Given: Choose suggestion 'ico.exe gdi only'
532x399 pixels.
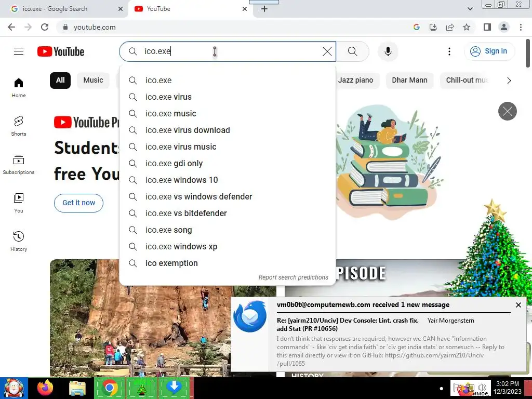Looking at the screenshot, I should click(x=228, y=164).
